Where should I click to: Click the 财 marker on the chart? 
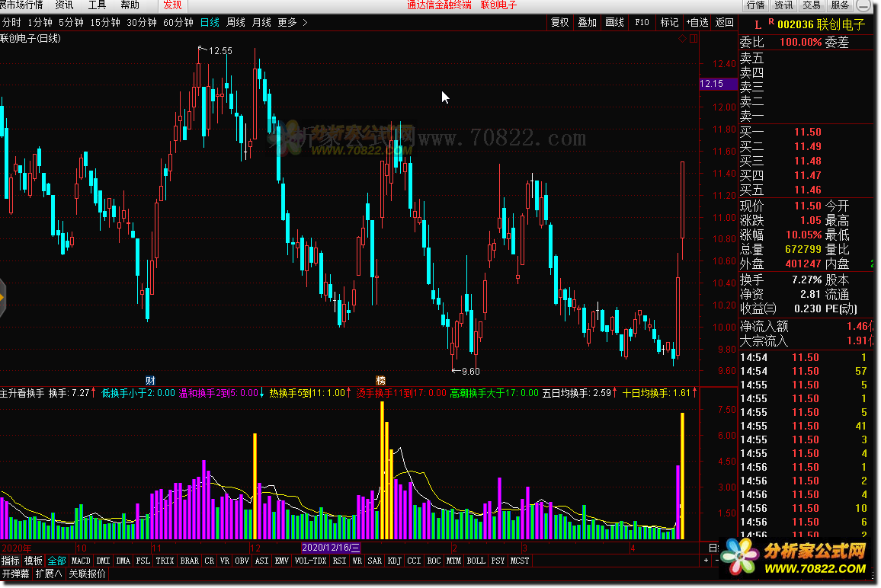click(x=150, y=380)
